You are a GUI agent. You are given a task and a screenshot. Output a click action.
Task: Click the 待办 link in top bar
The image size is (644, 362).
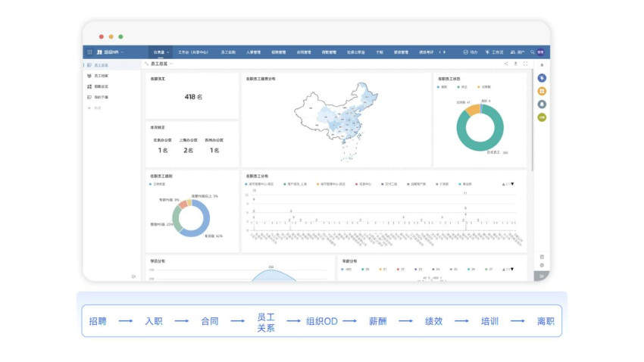coord(470,52)
